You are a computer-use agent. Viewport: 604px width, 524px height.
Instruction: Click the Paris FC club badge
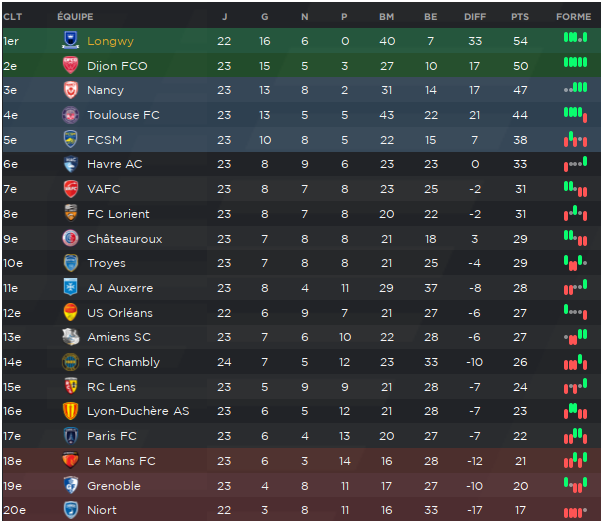(x=70, y=435)
